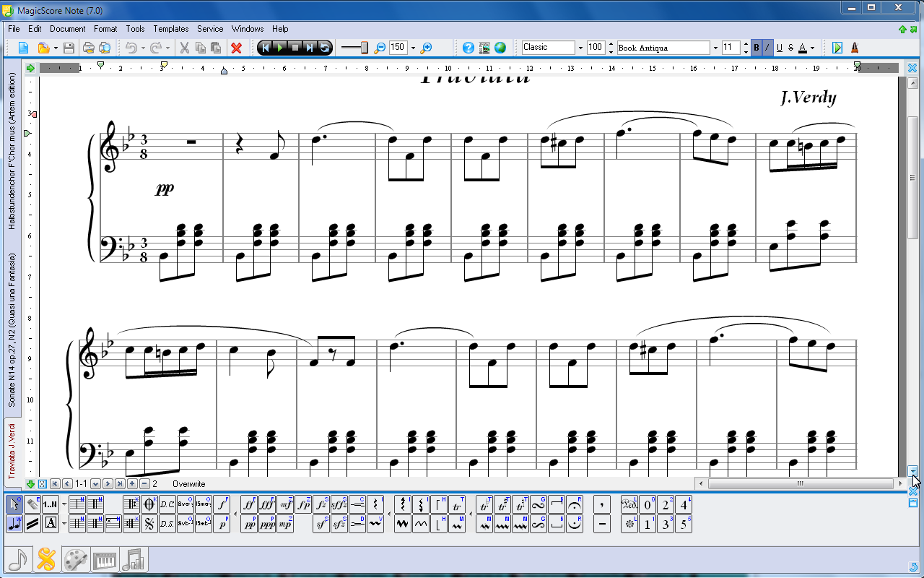Click the metronome icon
Screen dimensions: 924x578
click(855, 48)
